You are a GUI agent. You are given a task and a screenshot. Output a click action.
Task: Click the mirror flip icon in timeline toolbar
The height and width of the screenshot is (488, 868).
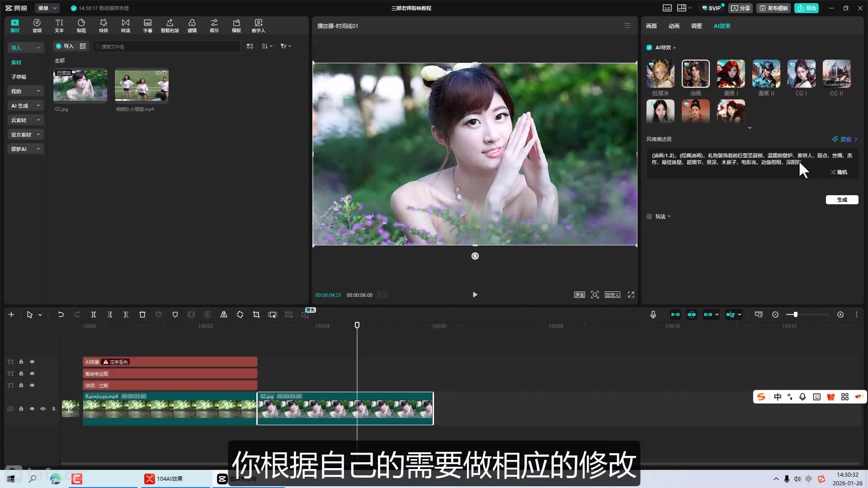[x=224, y=314]
